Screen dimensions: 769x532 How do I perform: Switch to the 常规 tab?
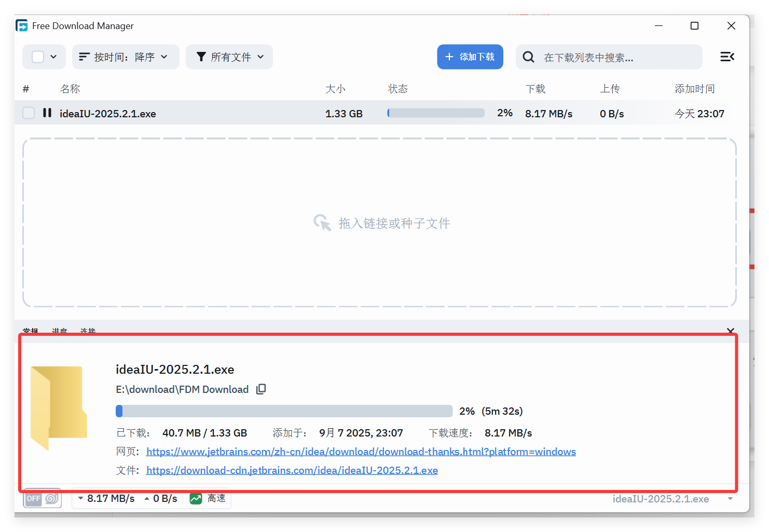click(31, 331)
